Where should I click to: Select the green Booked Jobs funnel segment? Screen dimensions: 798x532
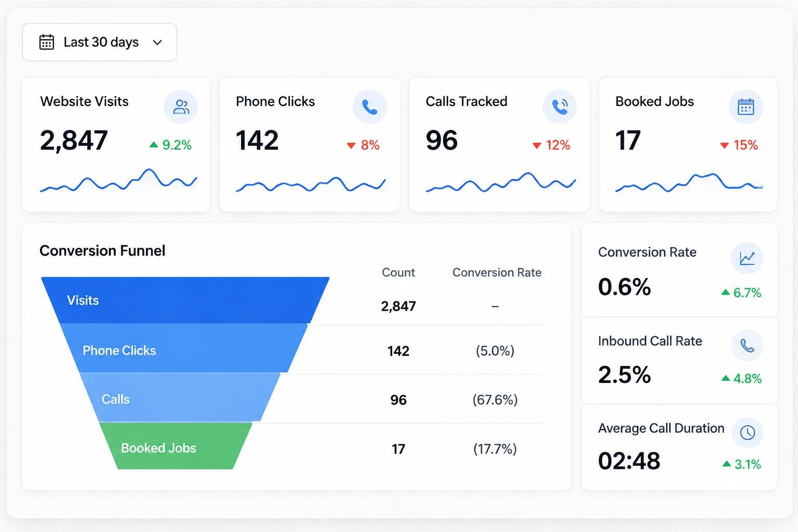click(176, 446)
